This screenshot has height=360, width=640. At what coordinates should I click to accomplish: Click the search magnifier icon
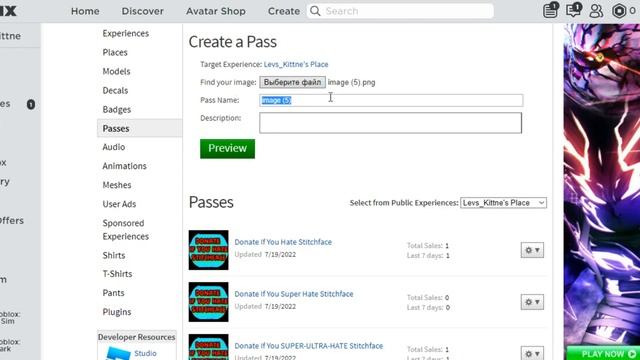tap(315, 11)
